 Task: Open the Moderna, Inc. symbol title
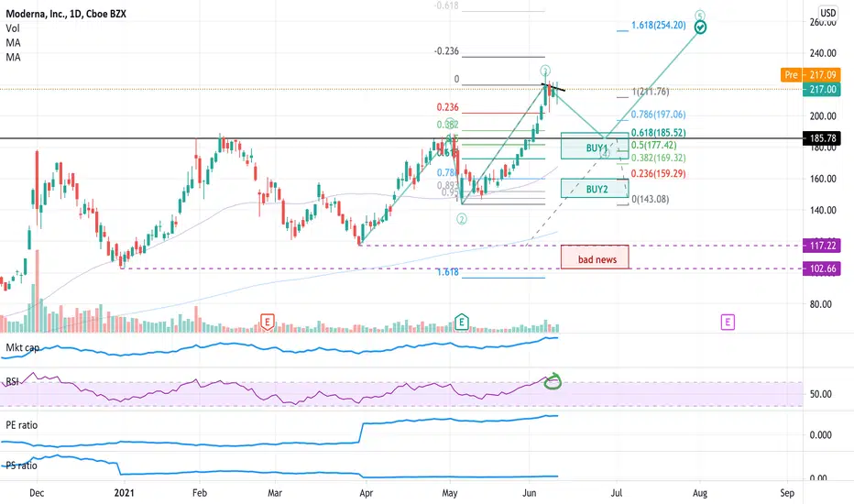(x=66, y=14)
